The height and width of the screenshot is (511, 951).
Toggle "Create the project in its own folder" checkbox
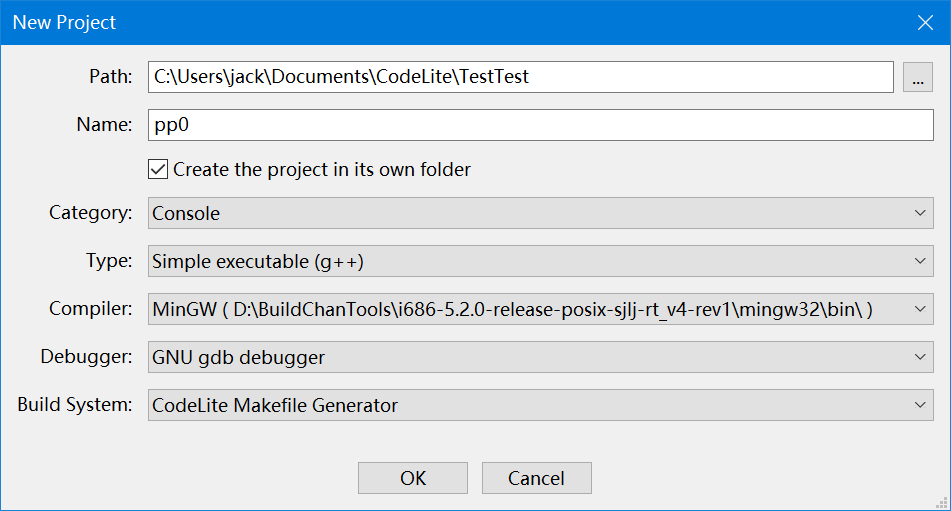158,169
